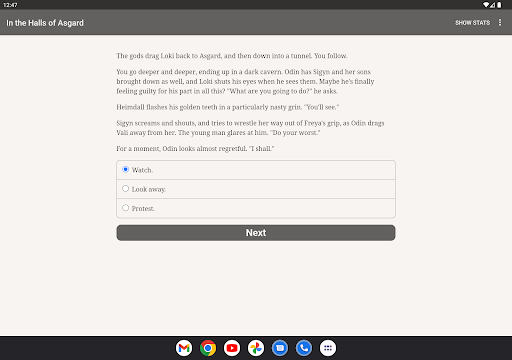Click the cellular signal status icon
The width and height of the screenshot is (512, 360).
tap(493, 5)
